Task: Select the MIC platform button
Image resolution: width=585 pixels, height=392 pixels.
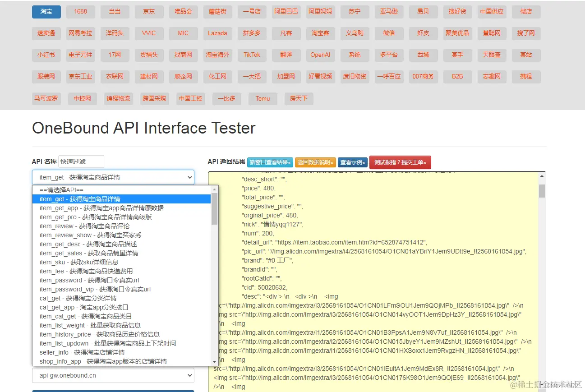Action: pyautogui.click(x=183, y=33)
